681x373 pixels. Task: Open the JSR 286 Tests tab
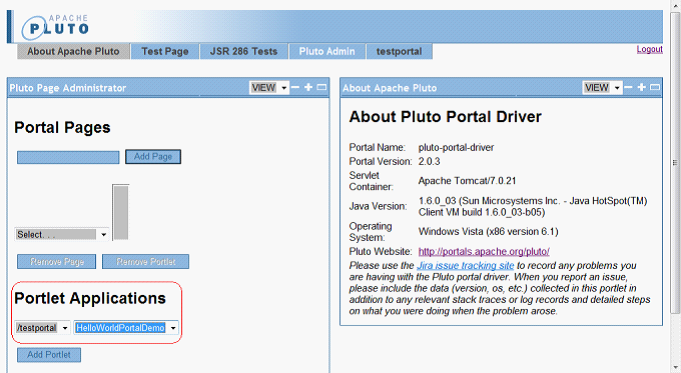click(244, 51)
